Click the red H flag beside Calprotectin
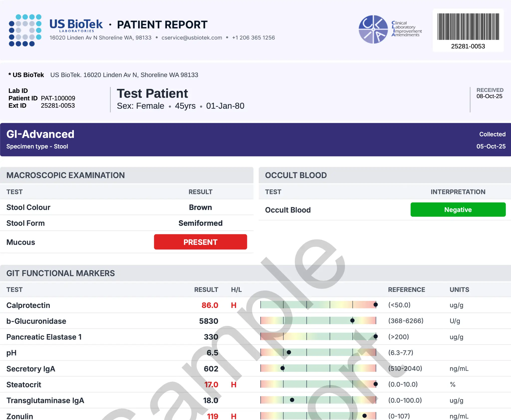The height and width of the screenshot is (420, 511). click(234, 305)
